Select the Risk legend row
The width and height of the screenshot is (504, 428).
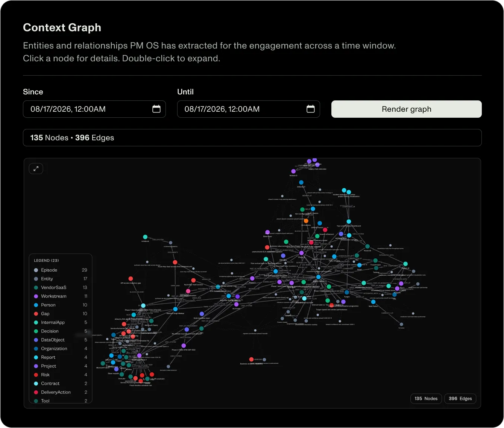click(x=61, y=375)
